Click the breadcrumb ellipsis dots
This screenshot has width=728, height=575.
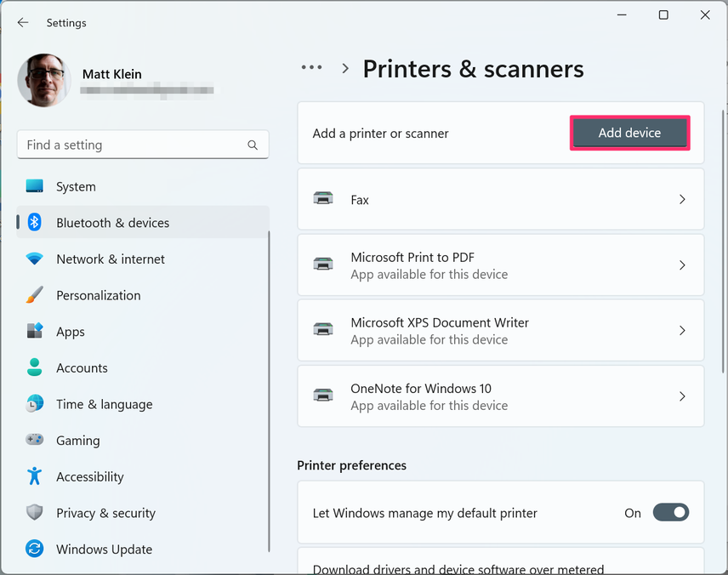tap(311, 67)
